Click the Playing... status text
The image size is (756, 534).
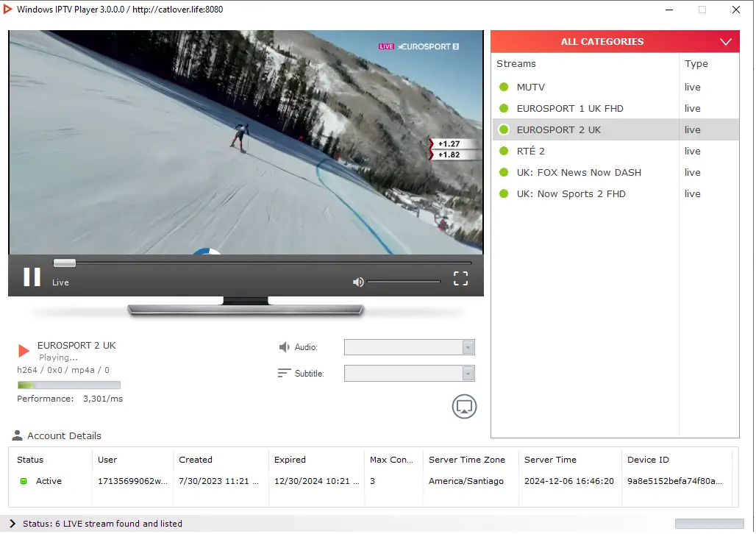(x=58, y=357)
